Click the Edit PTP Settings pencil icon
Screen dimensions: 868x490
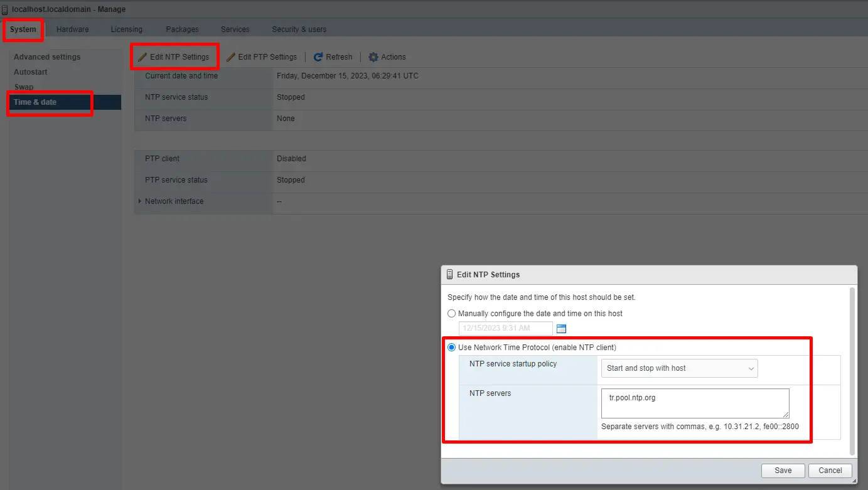231,57
